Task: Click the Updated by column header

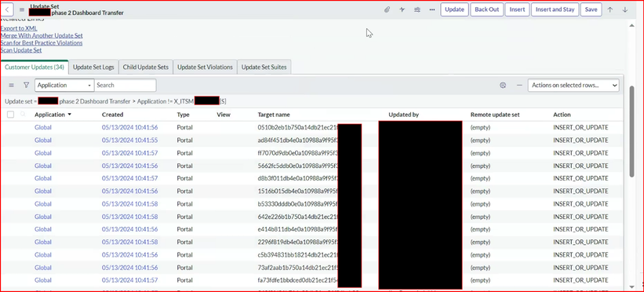Action: pos(404,115)
